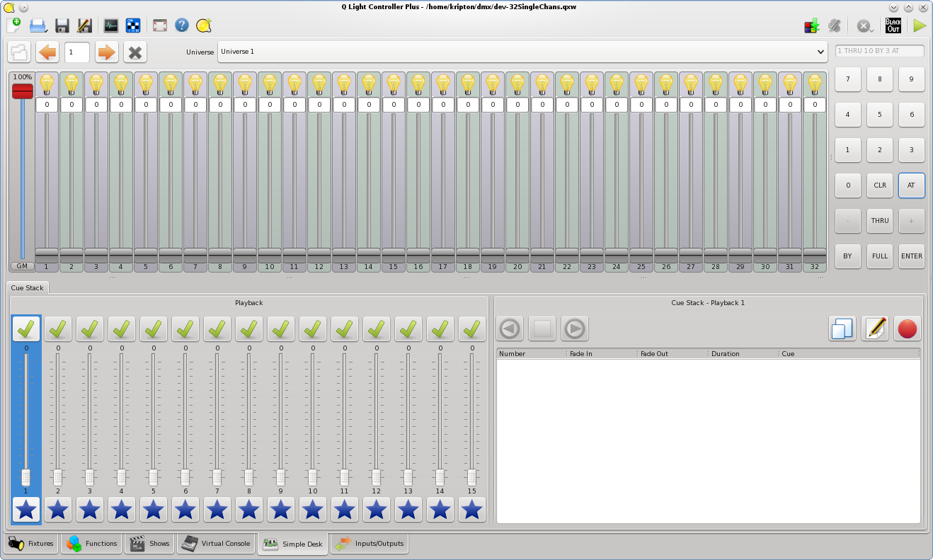Flash playback 7 star button
The width and height of the screenshot is (933, 560).
[x=217, y=510]
